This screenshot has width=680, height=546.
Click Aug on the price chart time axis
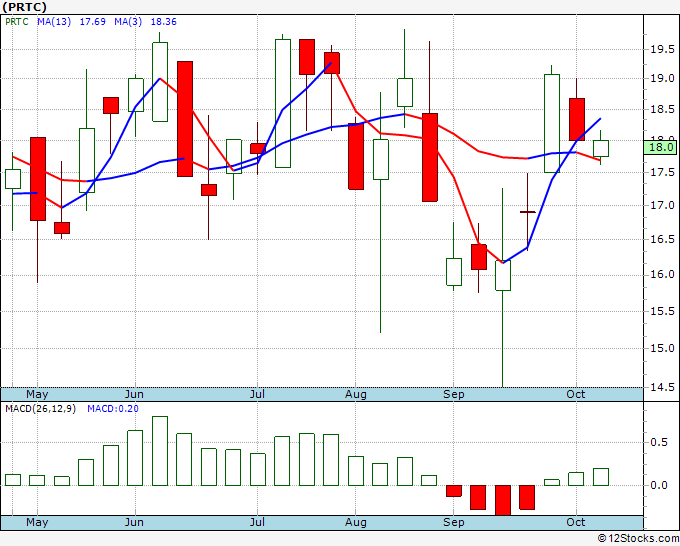pyautogui.click(x=356, y=394)
